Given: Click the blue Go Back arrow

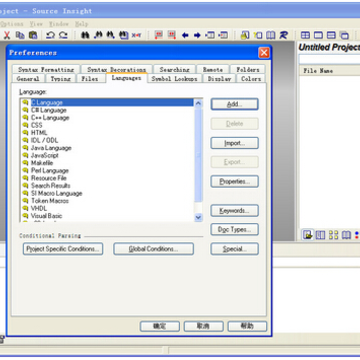Looking at the screenshot, I should [185, 35].
